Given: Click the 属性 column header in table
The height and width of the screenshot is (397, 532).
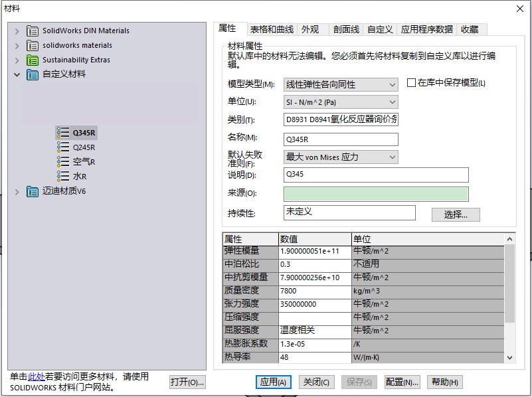Looking at the screenshot, I should coord(250,240).
